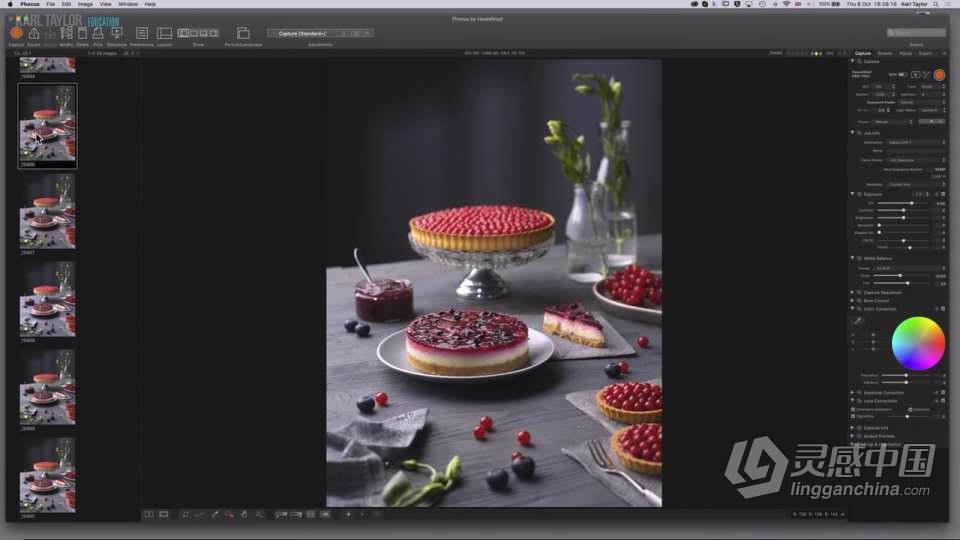Screen dimensions: 960x540
Task: Select the bottom thumbnail in filmstrip
Action: tap(47, 476)
